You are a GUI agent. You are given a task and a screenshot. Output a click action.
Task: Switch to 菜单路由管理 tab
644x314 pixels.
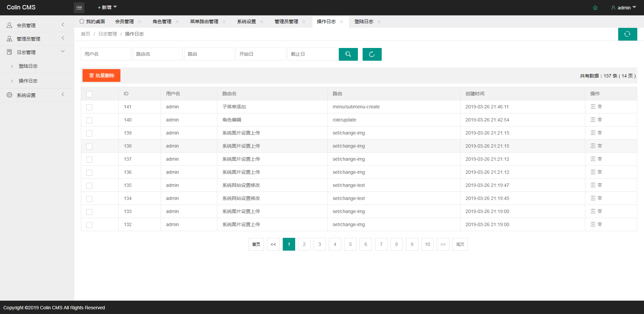204,21
